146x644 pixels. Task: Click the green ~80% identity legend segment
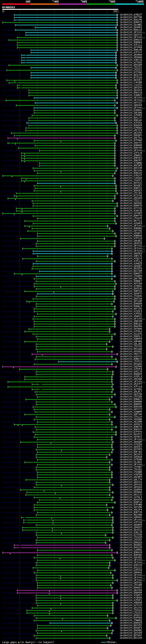[x=101, y=4]
